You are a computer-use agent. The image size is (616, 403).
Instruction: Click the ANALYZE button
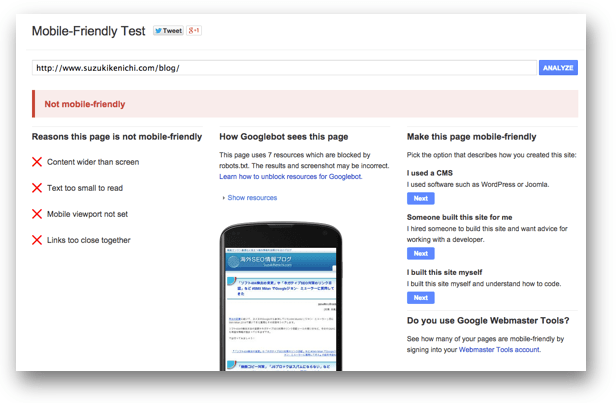tap(558, 68)
